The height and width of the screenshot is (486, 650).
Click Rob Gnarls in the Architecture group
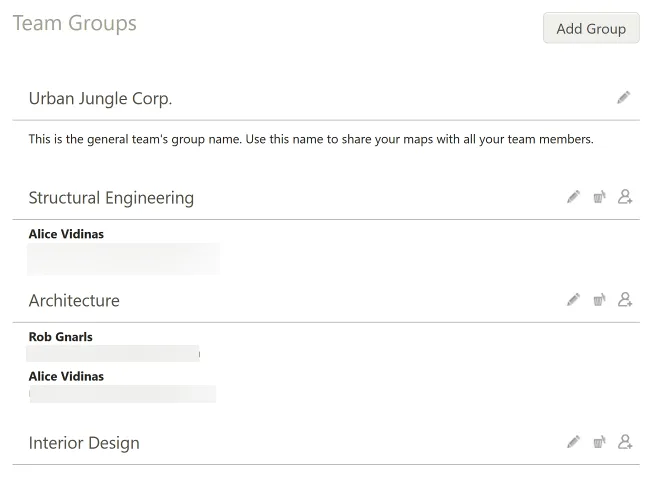pos(60,337)
